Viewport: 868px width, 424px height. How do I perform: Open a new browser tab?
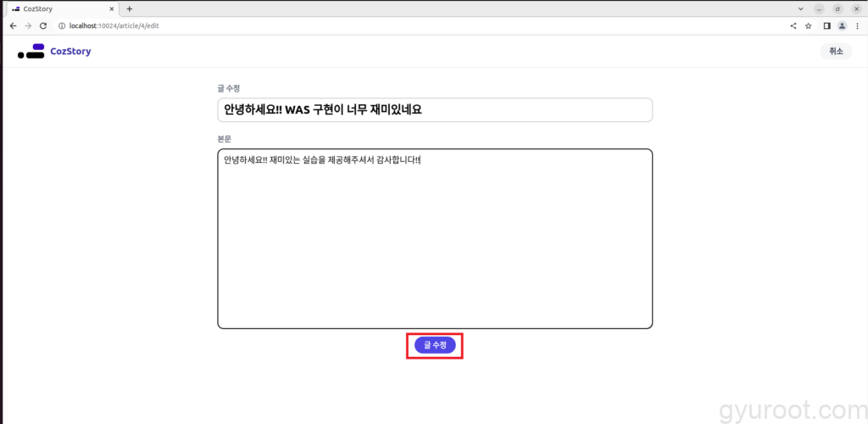(x=130, y=8)
